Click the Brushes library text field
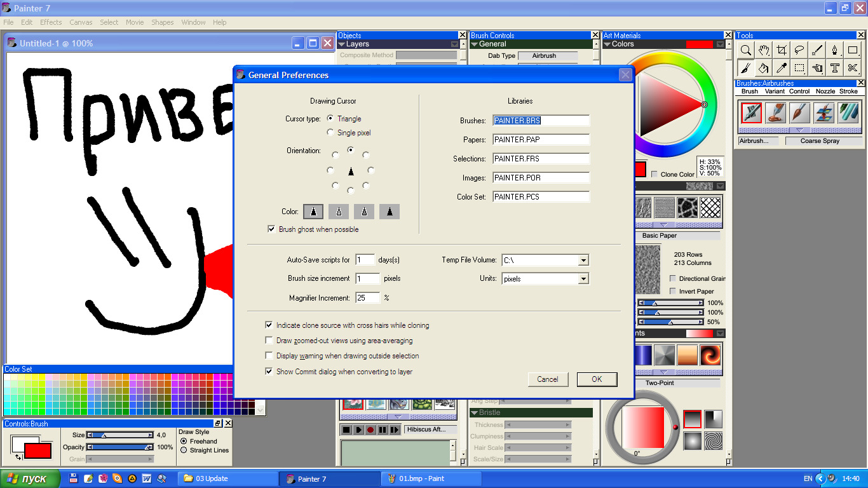The image size is (868, 488). coord(541,121)
